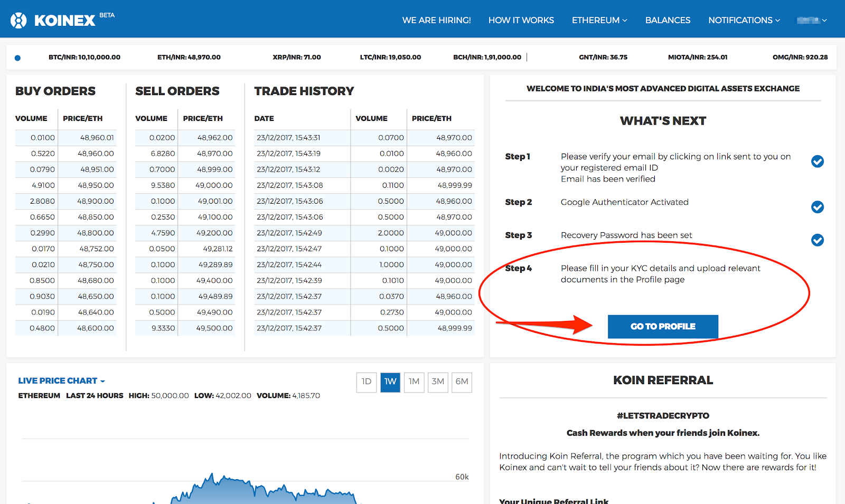Open the We Are Hiring page

coord(436,20)
